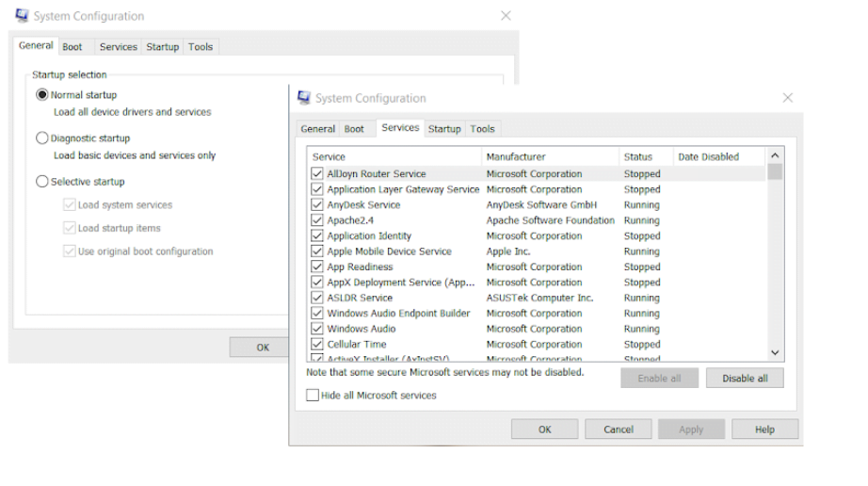
Task: Toggle the Apache2.4 service checkbox
Action: tap(317, 220)
